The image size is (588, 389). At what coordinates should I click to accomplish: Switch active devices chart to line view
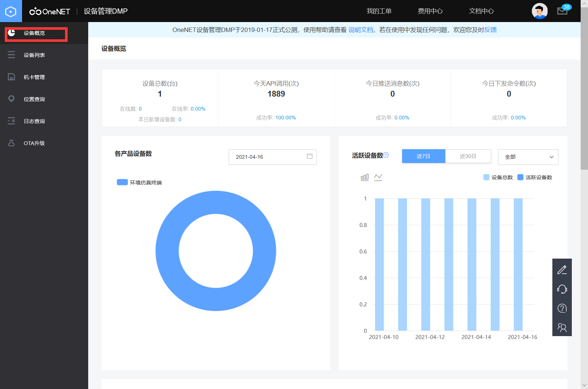(x=378, y=177)
